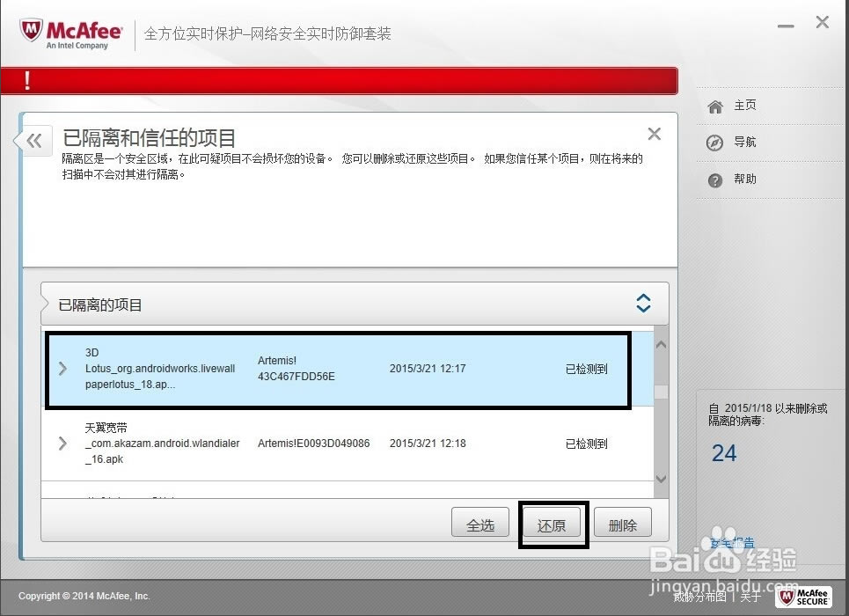Select the 3D Lotus paperlotus_18 file name
The height and width of the screenshot is (616, 849).
(160, 369)
